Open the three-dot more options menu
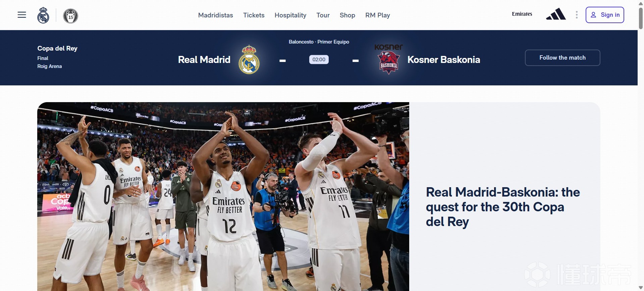Viewport: 644px width, 291px height. click(x=577, y=15)
